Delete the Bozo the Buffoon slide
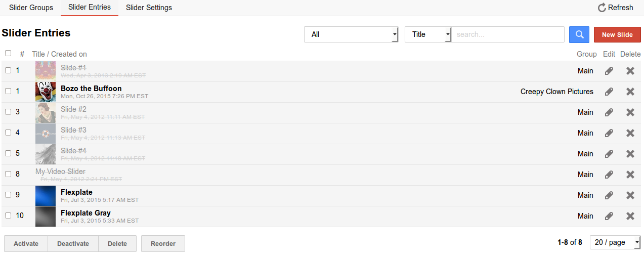Screen dimensions: 644x256 [630, 92]
